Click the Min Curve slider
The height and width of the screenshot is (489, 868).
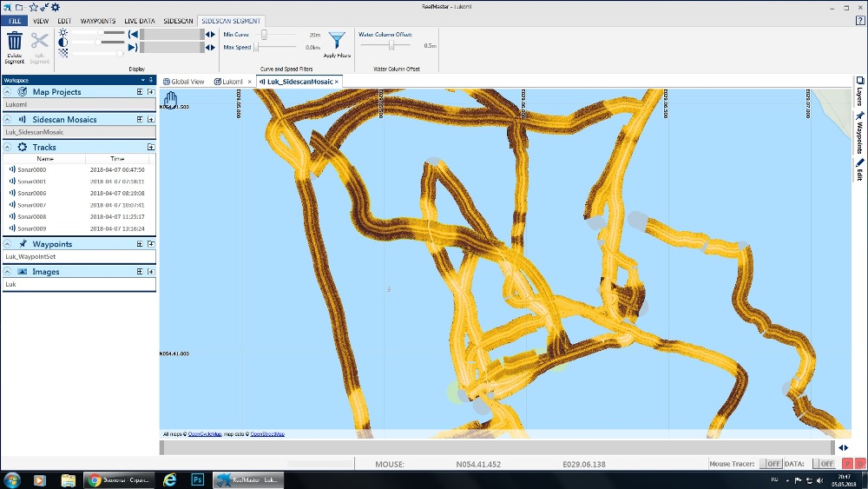(x=264, y=35)
